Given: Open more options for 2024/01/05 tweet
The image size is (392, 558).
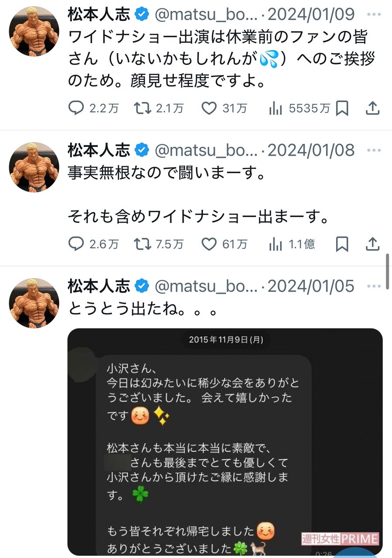Looking at the screenshot, I should [x=374, y=286].
